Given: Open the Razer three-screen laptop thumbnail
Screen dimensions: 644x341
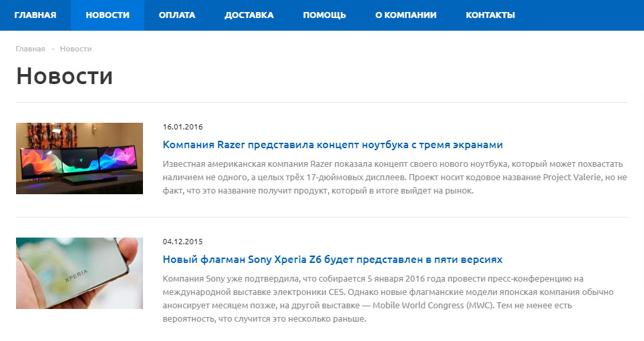Looking at the screenshot, I should pyautogui.click(x=79, y=158).
